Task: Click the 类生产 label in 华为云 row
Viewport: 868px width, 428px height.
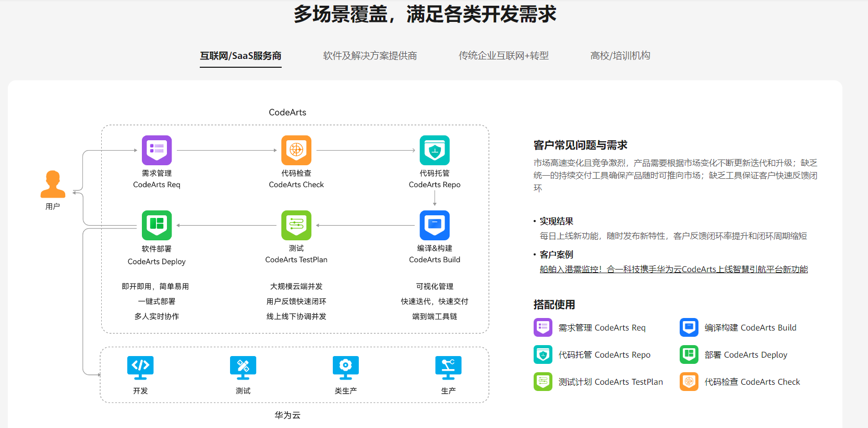Action: tap(346, 390)
